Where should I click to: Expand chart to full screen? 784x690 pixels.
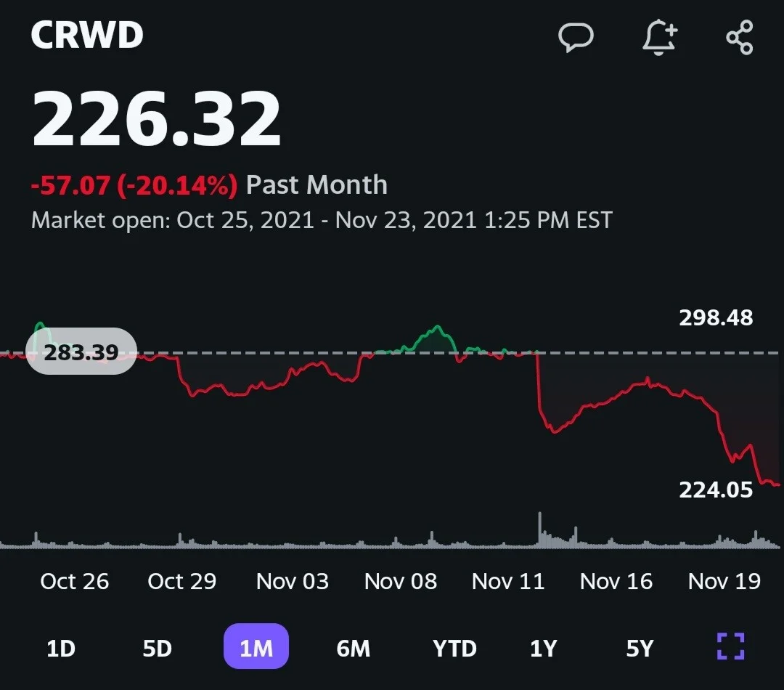(730, 646)
